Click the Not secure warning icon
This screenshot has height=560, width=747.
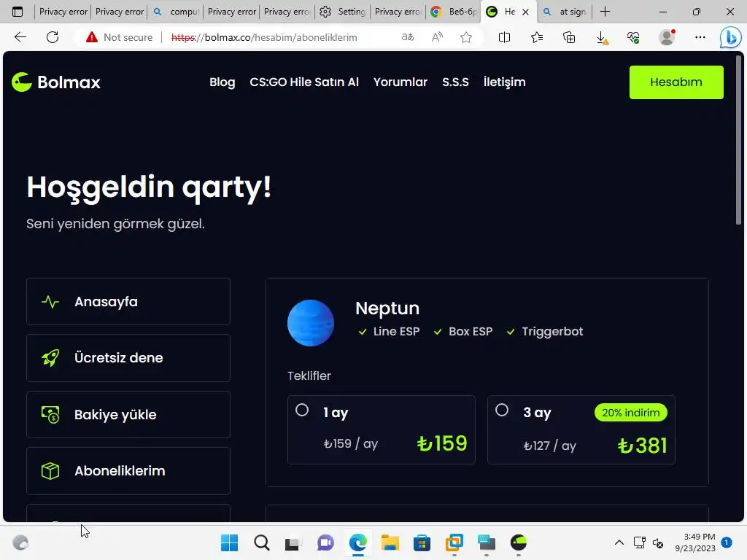pos(91,37)
